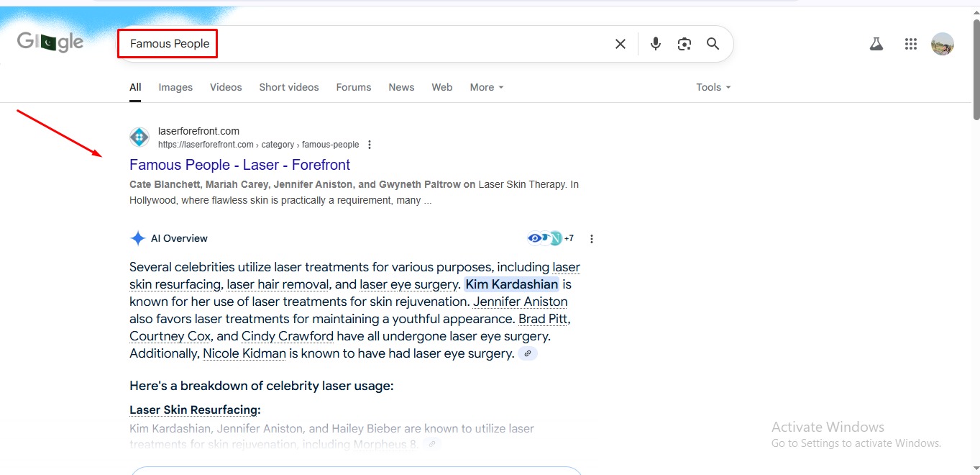Open the Google account profile picture

tap(942, 44)
